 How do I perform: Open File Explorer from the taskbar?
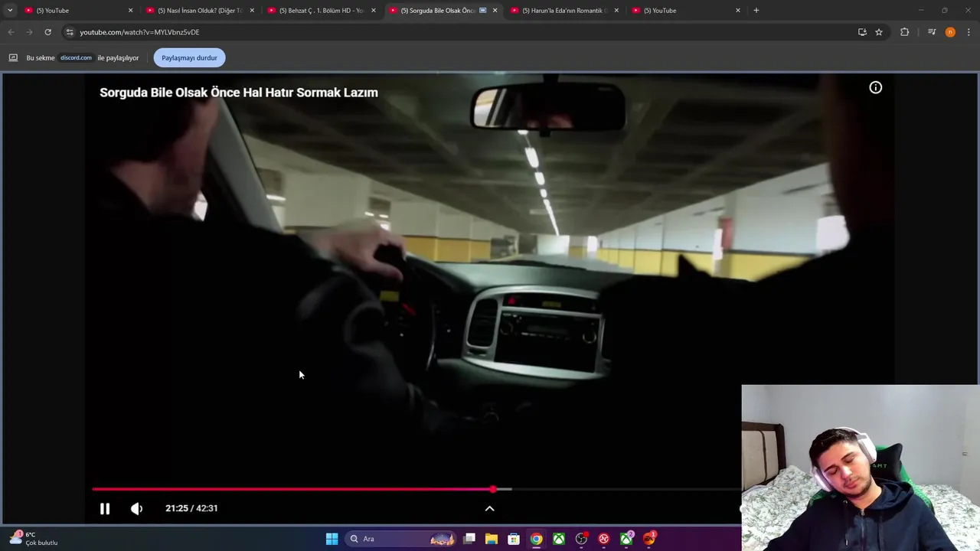pyautogui.click(x=492, y=539)
